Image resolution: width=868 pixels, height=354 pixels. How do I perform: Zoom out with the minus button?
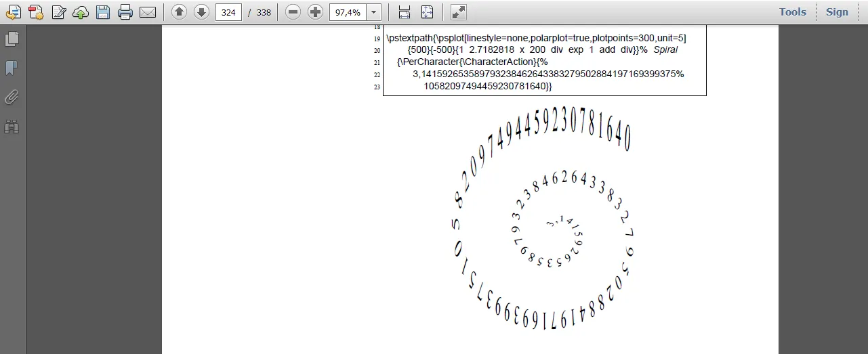293,12
